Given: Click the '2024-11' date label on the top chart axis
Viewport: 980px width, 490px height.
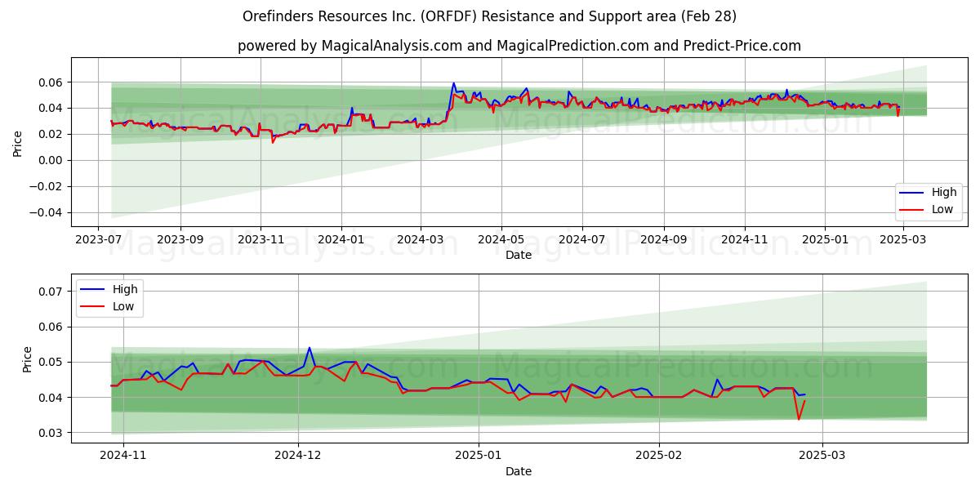Looking at the screenshot, I should click(744, 240).
